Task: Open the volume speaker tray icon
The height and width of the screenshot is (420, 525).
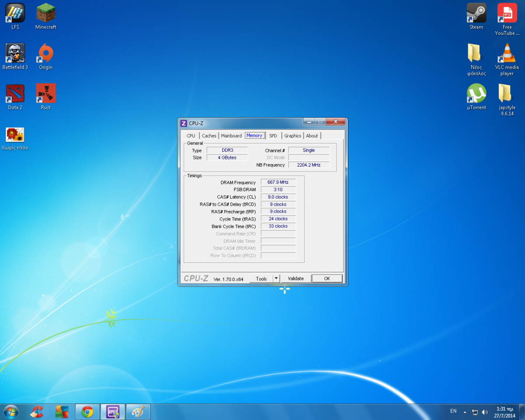Action: pos(485,412)
